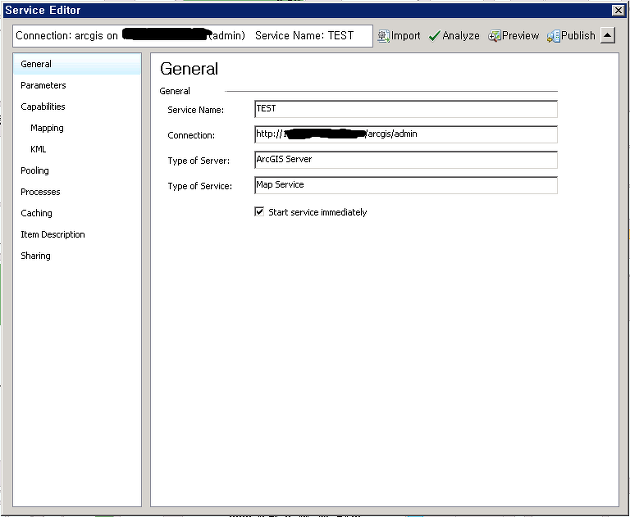Click the Type of Server field
The height and width of the screenshot is (517, 630).
click(406, 159)
